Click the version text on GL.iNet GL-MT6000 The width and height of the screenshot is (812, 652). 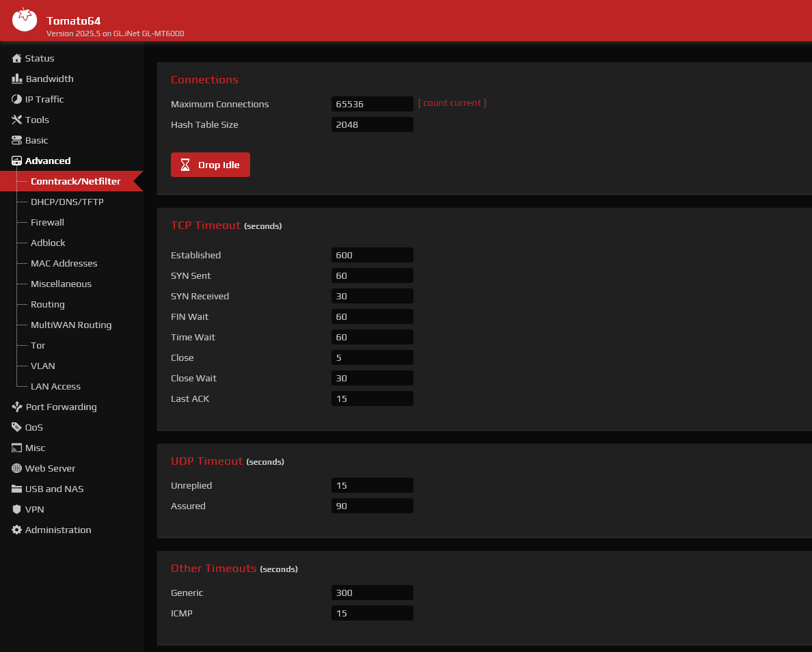115,33
